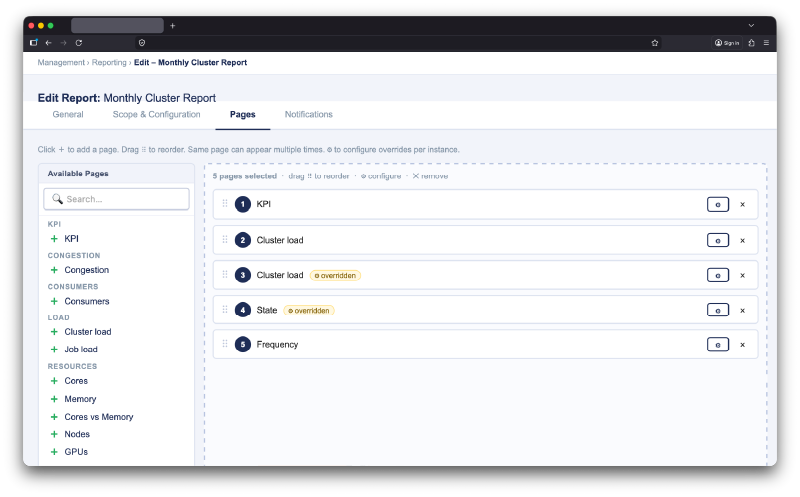Click the browser reload button
Viewport: 800px width, 497px height.
(78, 43)
